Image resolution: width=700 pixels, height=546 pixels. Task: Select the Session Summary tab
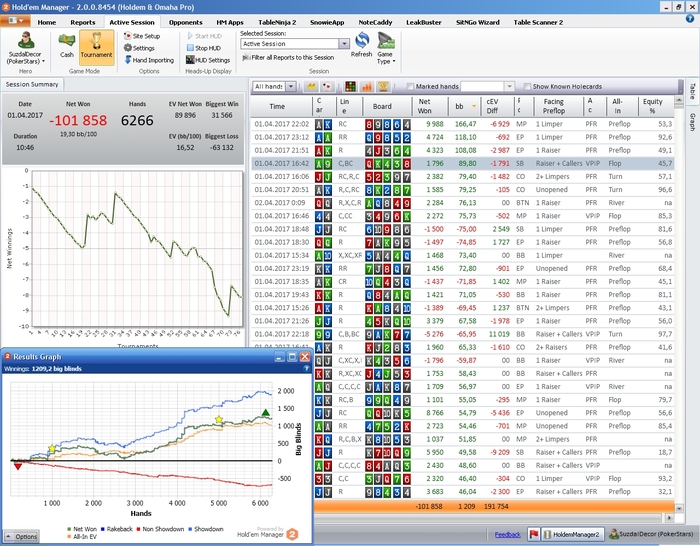32,84
